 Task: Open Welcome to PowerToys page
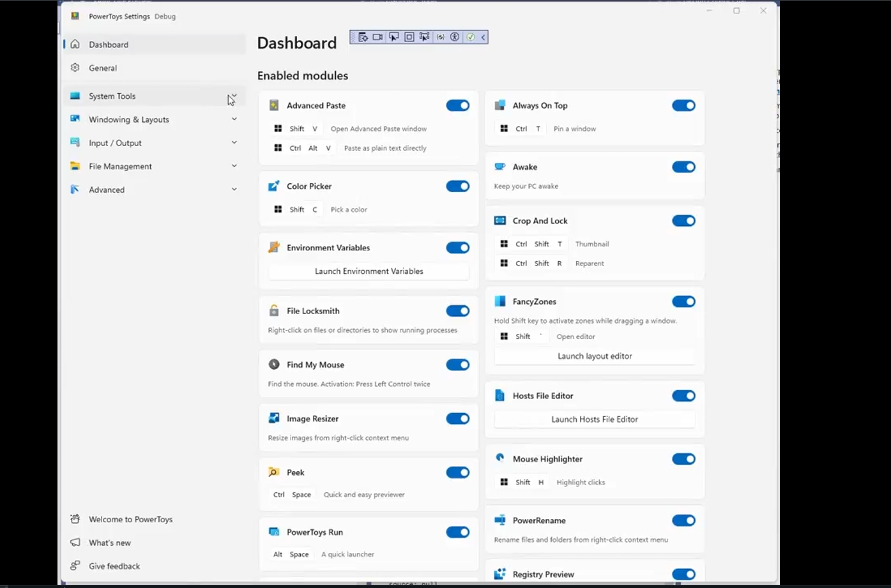(155, 519)
